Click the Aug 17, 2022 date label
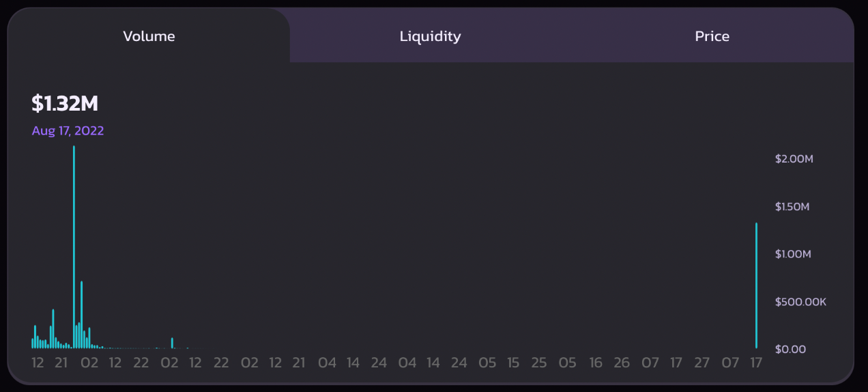This screenshot has width=868, height=392. [x=68, y=130]
